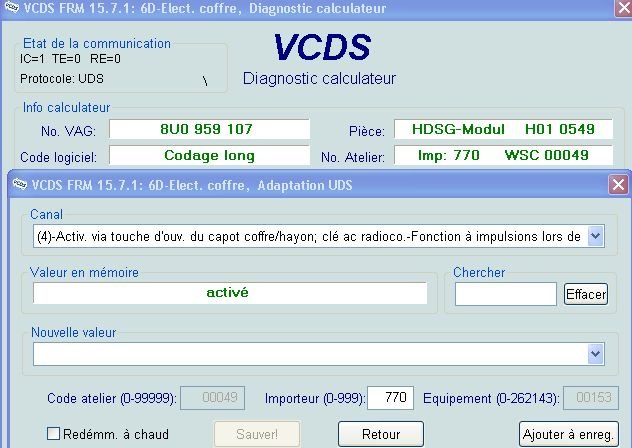Click the Pièce value HDSG-Modul H01 0549
The width and height of the screenshot is (632, 448).
[x=503, y=129]
